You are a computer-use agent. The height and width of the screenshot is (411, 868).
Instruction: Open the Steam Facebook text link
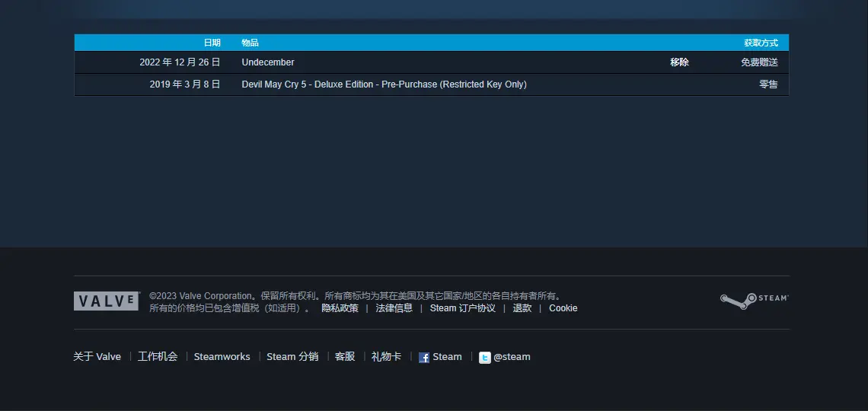(447, 357)
